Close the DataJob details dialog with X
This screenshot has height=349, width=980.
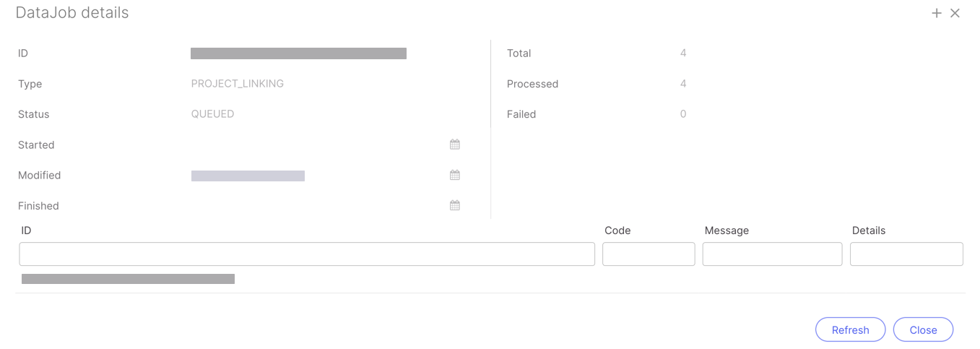click(x=955, y=13)
